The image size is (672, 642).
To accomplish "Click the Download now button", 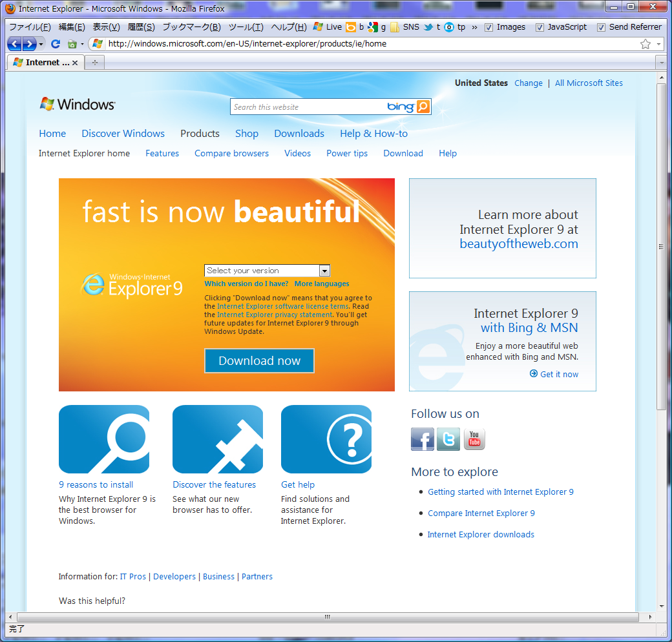I will click(x=259, y=360).
